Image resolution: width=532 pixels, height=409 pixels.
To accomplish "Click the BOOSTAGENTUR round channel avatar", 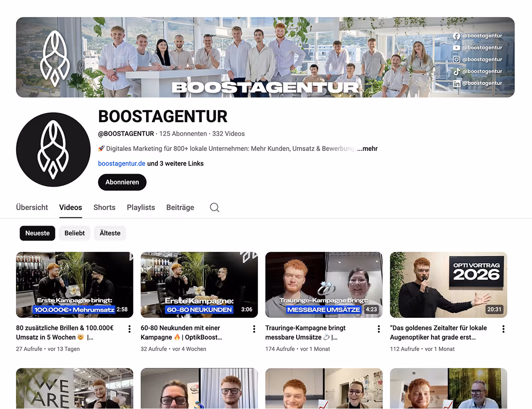I will (x=53, y=149).
